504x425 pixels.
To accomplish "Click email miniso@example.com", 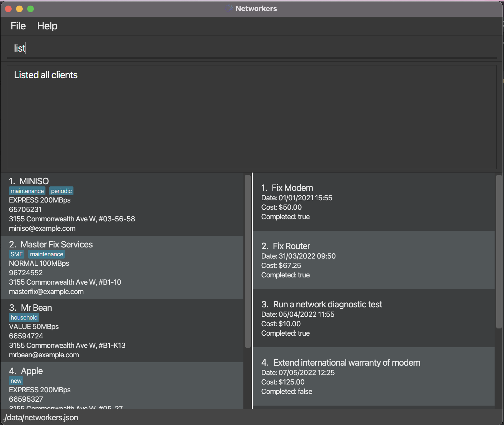I will point(42,228).
